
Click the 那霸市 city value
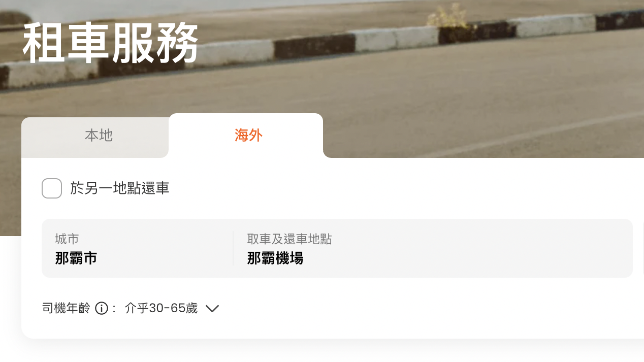[x=76, y=258]
